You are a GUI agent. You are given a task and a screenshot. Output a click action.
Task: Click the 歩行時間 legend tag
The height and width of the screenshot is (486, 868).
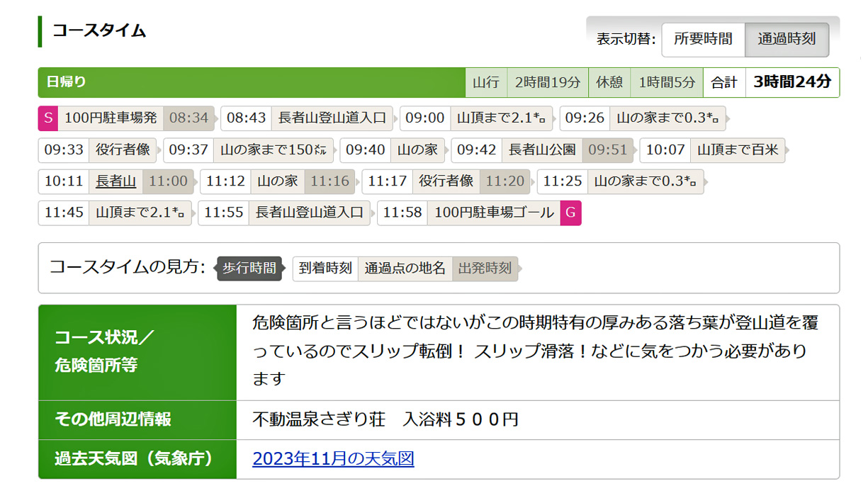coord(249,269)
